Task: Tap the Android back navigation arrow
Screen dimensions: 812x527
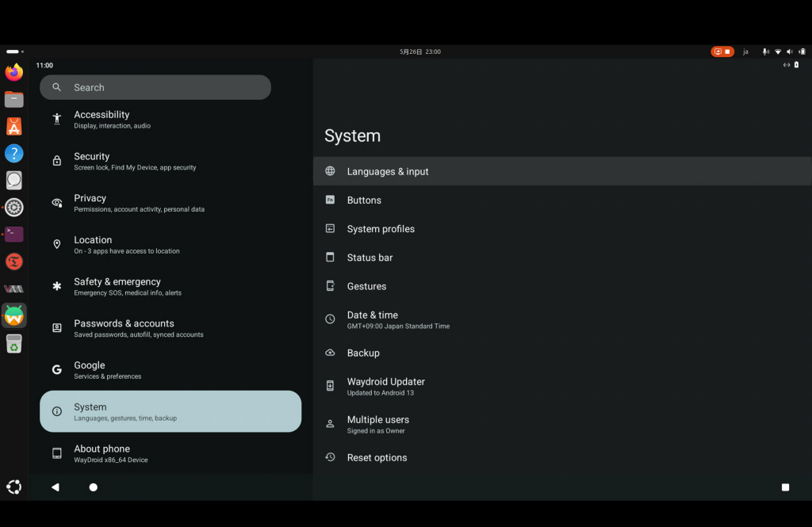Action: pos(56,487)
